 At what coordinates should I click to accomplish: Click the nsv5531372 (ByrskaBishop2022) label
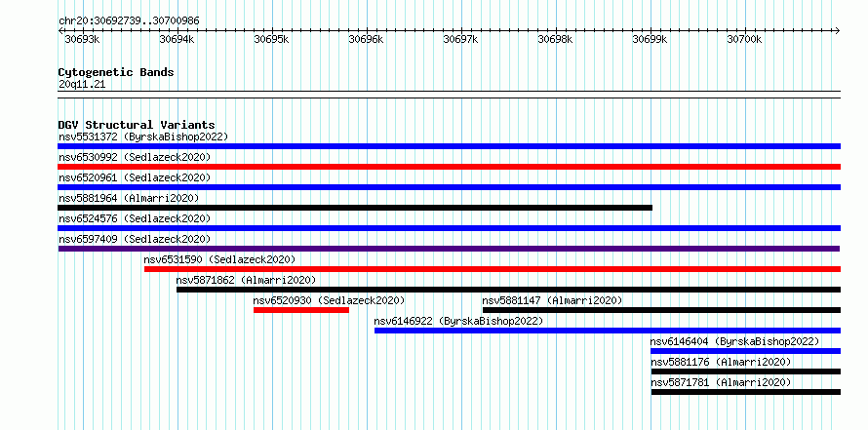pos(143,137)
